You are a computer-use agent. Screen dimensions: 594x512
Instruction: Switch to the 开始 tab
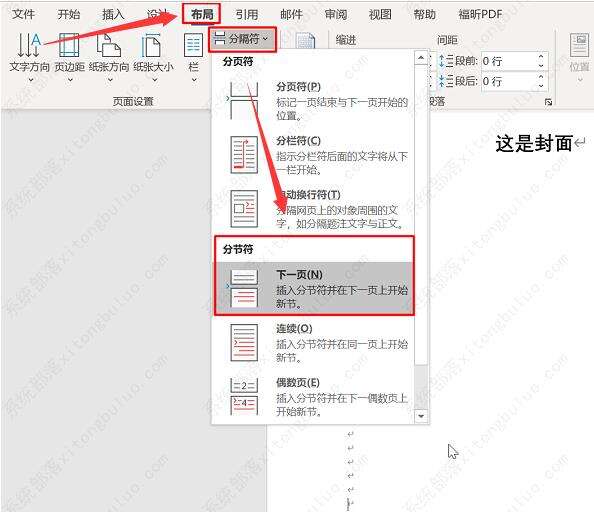[69, 14]
